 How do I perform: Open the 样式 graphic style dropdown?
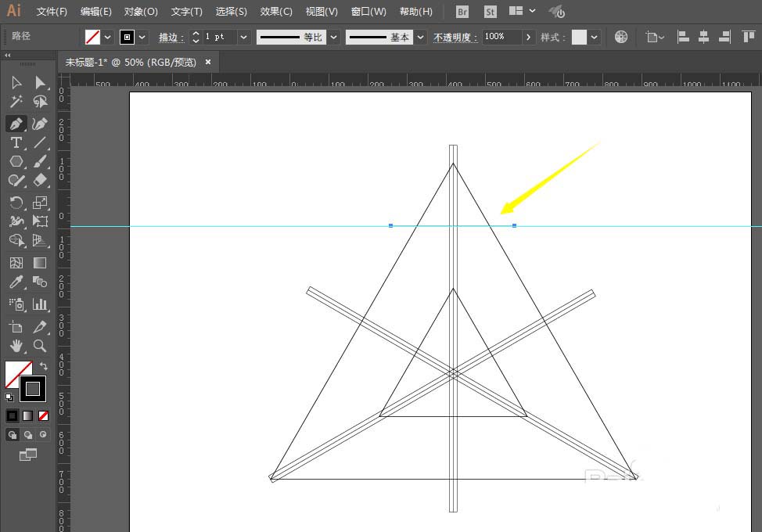click(x=594, y=37)
